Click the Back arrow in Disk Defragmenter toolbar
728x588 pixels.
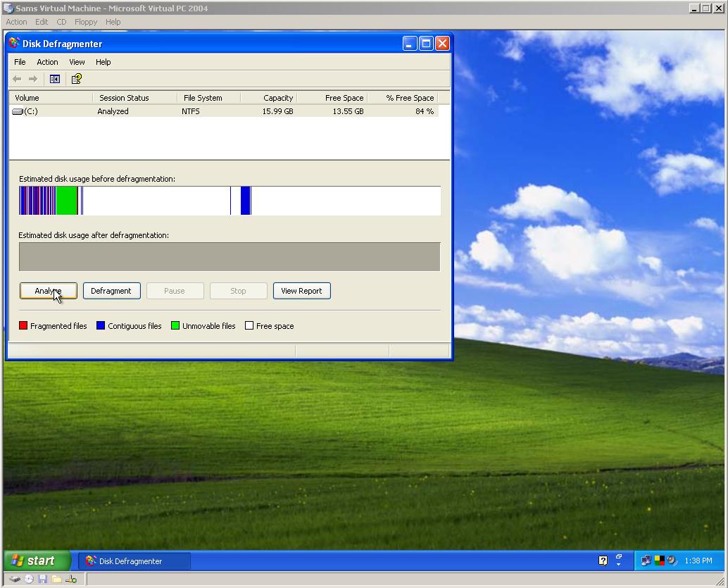(x=17, y=79)
